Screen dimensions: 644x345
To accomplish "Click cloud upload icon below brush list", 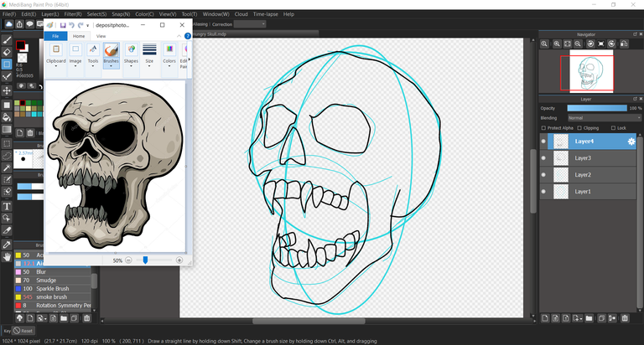I will 19,318.
